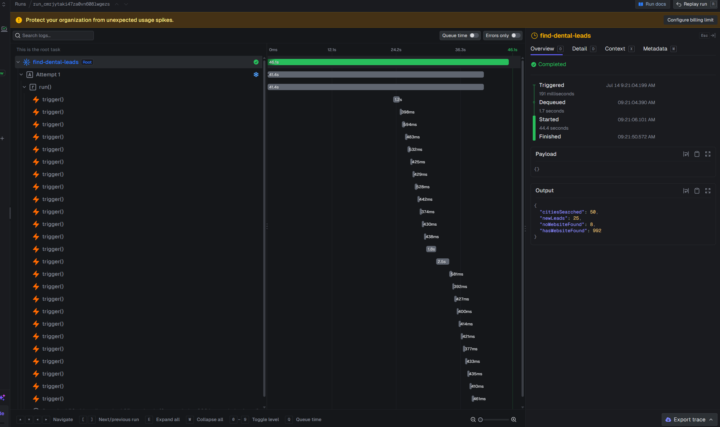Copy the Payload with clipboard icon

(x=697, y=154)
